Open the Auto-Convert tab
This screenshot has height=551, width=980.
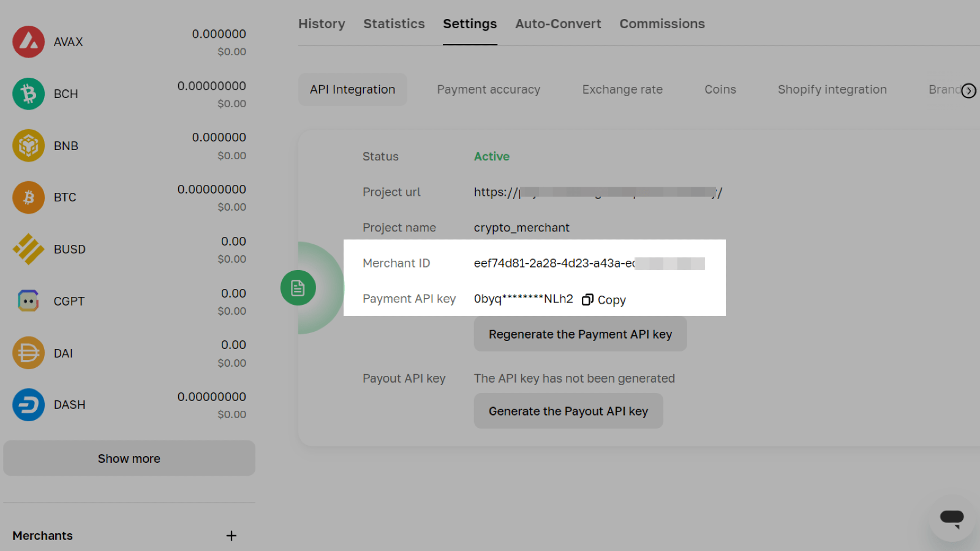click(x=558, y=24)
